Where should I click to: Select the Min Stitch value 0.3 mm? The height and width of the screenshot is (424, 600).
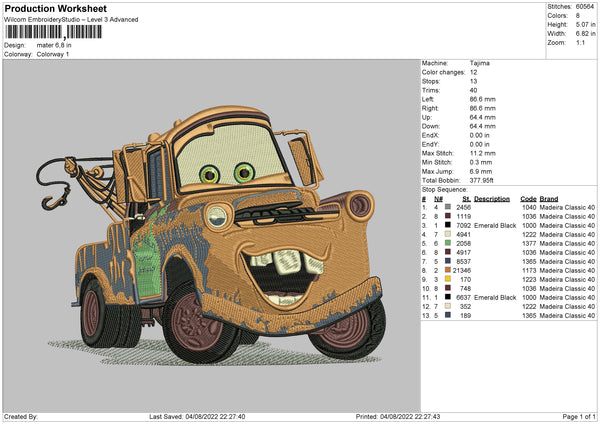[481, 162]
